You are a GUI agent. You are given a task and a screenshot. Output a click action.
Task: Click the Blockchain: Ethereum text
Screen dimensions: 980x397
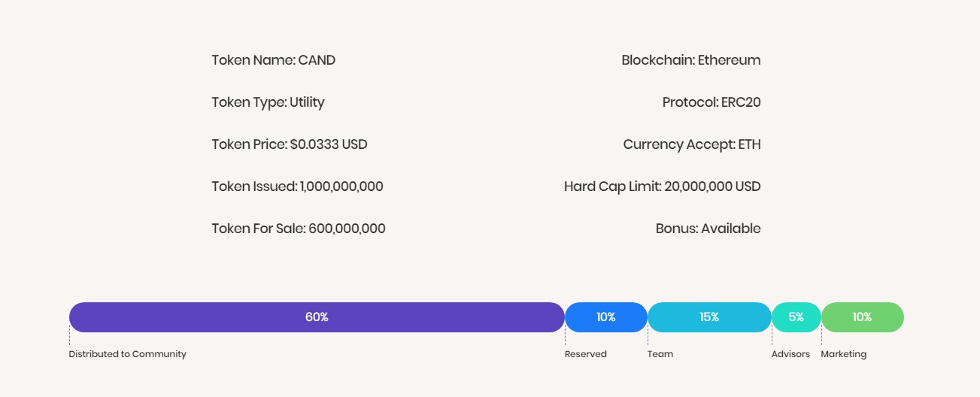click(691, 60)
